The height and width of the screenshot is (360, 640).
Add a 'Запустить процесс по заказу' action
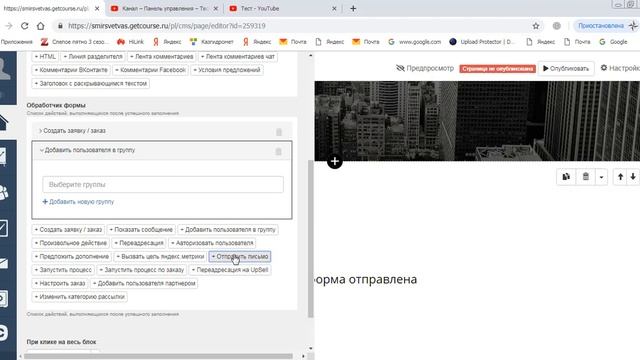(x=142, y=270)
